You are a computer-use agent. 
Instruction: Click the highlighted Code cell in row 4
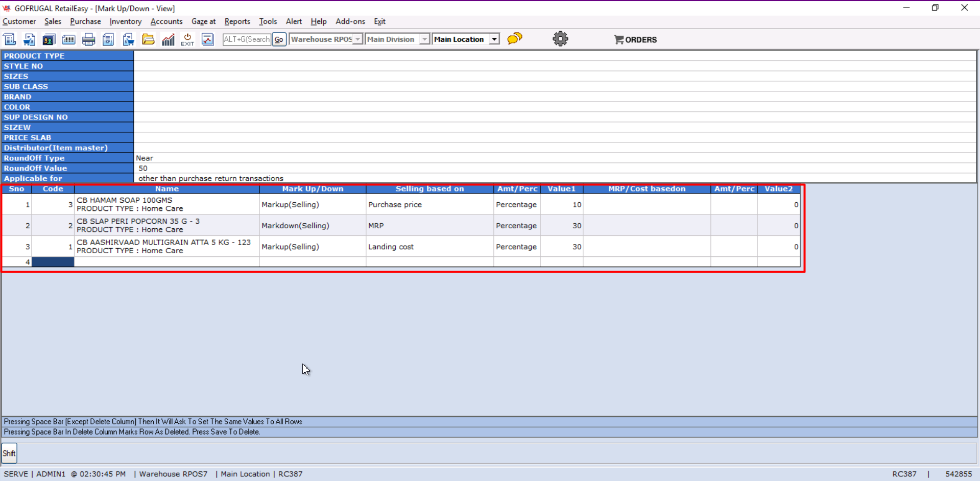[53, 262]
